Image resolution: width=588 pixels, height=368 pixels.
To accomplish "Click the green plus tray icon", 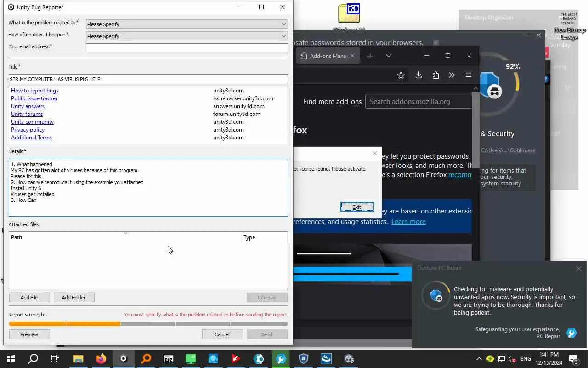I will click(x=490, y=359).
